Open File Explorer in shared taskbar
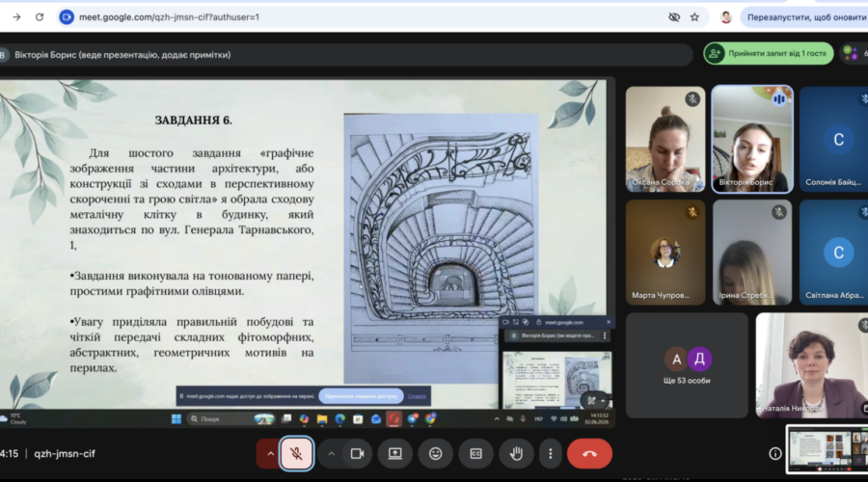Screen dimensions: 868x482 (x=322, y=419)
